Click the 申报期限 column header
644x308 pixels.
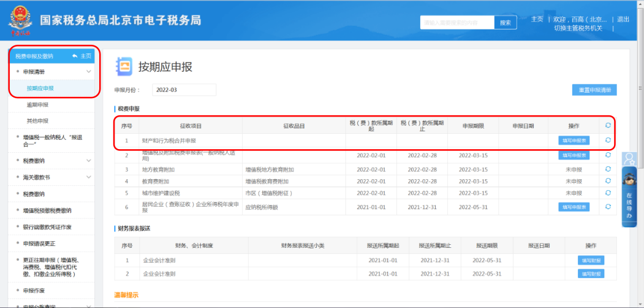pyautogui.click(x=473, y=126)
